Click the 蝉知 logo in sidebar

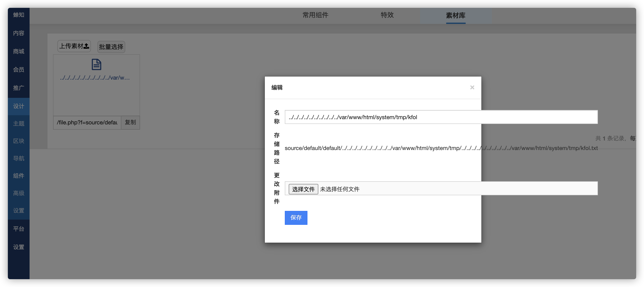click(x=18, y=15)
